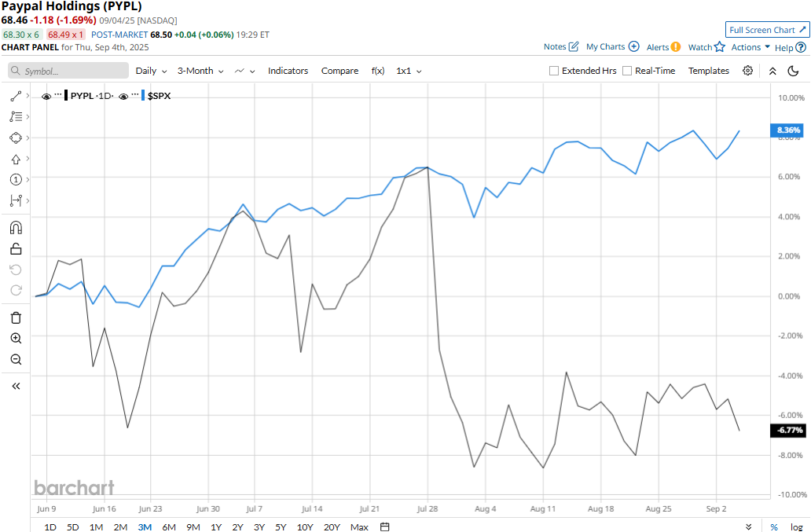
Task: Open Notes edit icon
Action: click(x=574, y=46)
